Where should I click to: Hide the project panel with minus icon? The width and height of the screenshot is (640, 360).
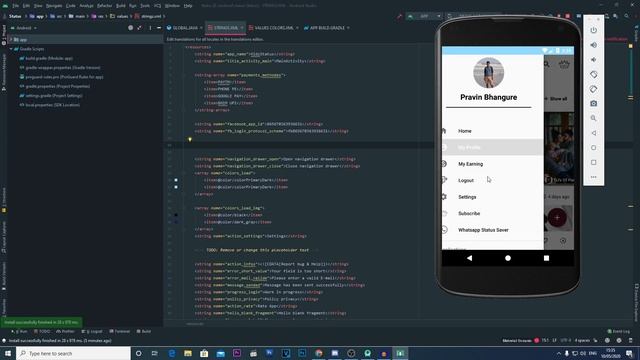point(159,28)
